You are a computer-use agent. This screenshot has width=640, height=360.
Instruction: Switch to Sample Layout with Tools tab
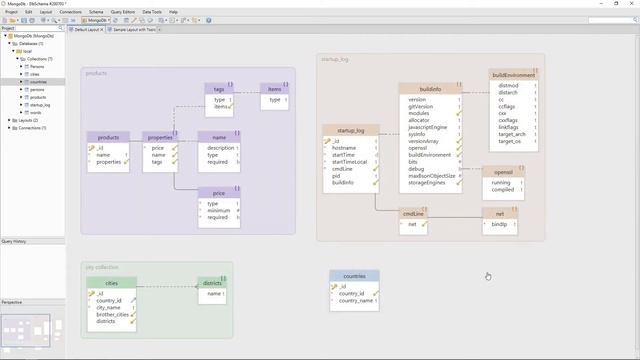coord(131,29)
